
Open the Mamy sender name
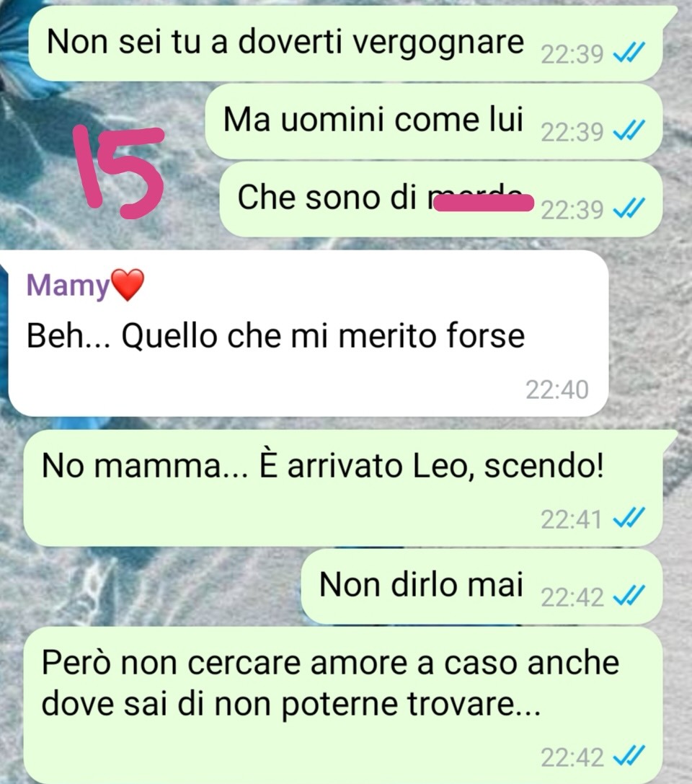[68, 286]
